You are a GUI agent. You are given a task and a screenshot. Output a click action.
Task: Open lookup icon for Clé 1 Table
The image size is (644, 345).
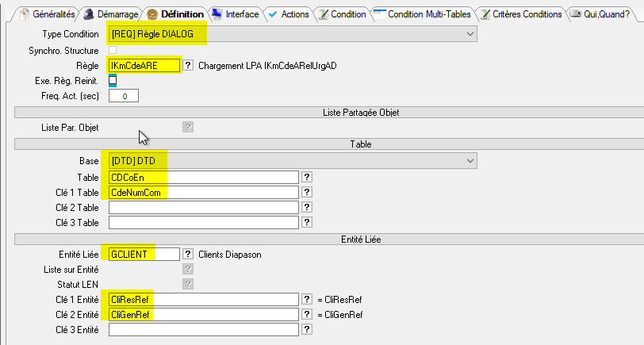pyautogui.click(x=307, y=192)
